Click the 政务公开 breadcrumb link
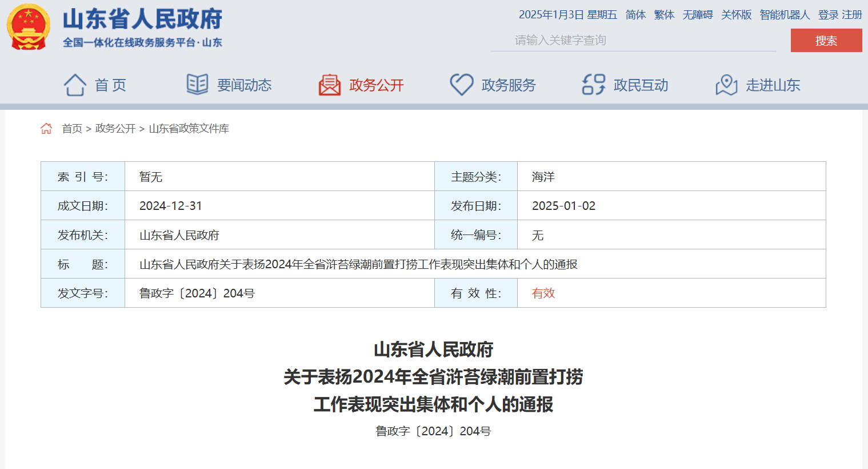This screenshot has height=469, width=868. tap(115, 129)
